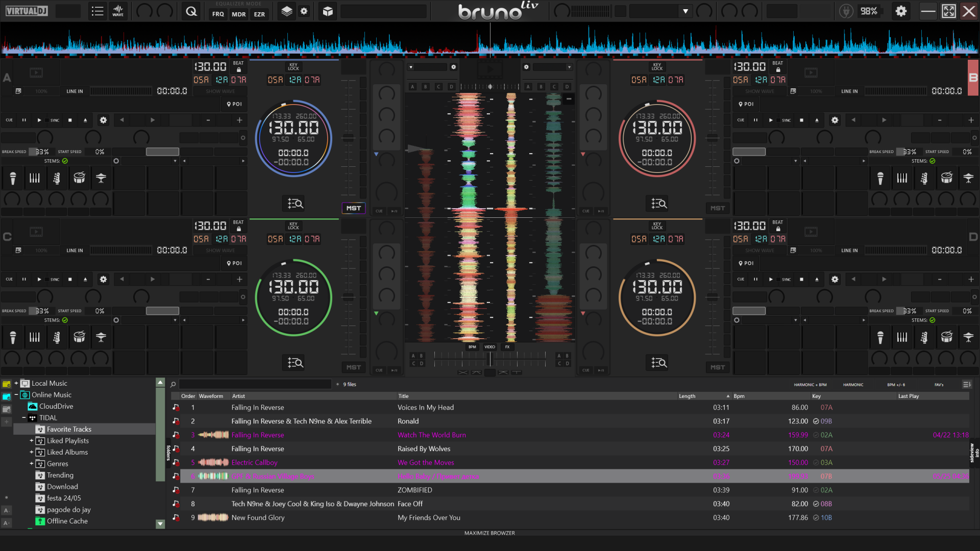The height and width of the screenshot is (551, 980).
Task: Open the list layout icon in top bar
Action: point(97,11)
